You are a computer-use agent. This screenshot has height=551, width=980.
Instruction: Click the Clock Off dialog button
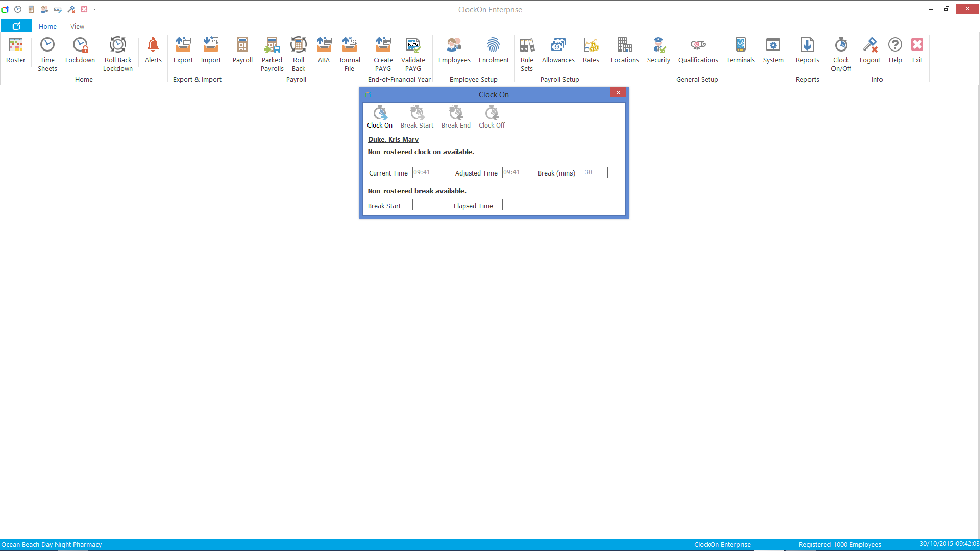coord(492,117)
